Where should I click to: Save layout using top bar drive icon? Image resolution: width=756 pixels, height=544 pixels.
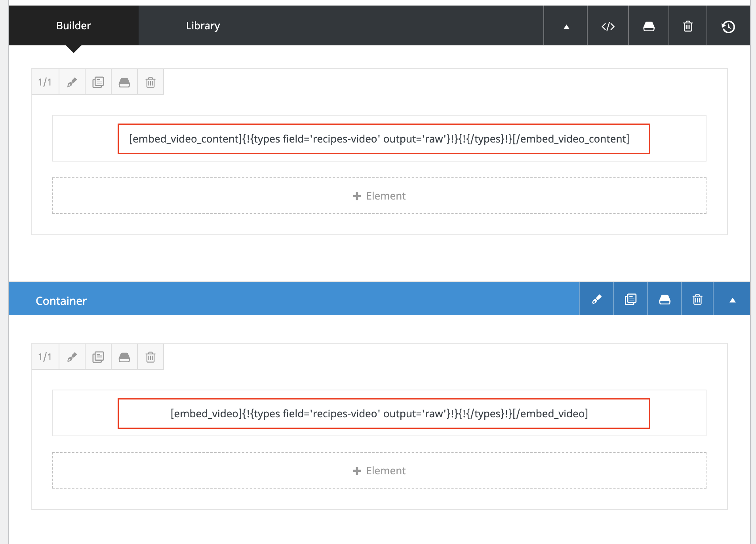(x=649, y=27)
